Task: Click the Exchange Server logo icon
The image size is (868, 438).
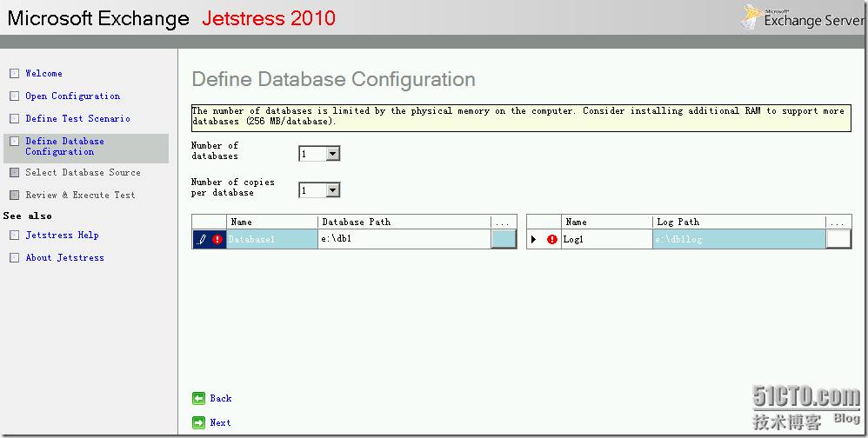Action: tap(751, 17)
